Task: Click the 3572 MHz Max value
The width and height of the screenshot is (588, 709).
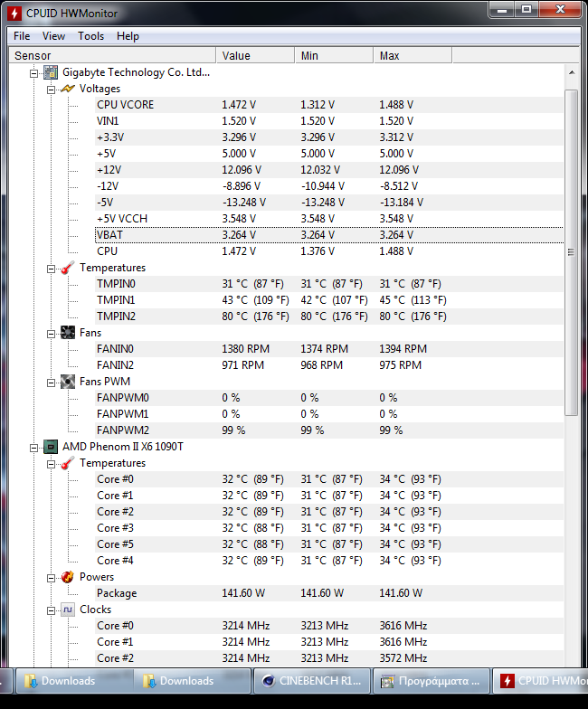Action: click(403, 658)
